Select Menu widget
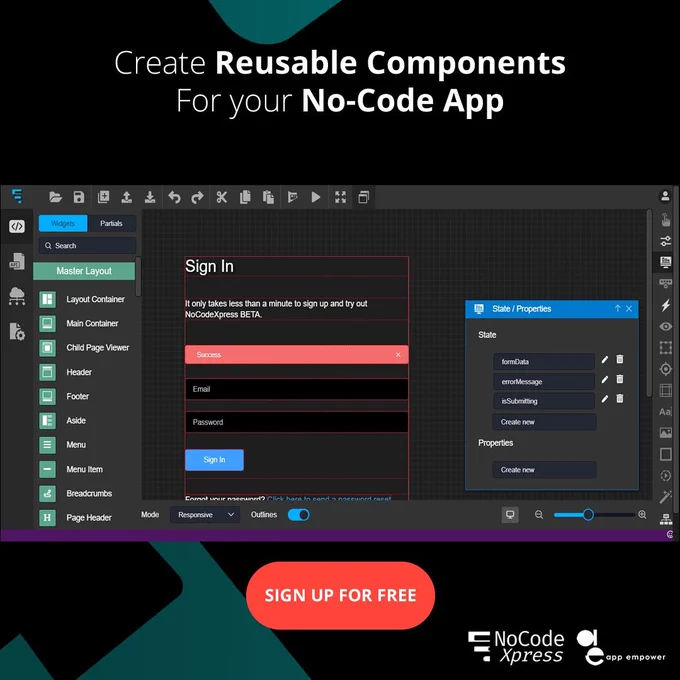The image size is (680, 680). coord(63,445)
